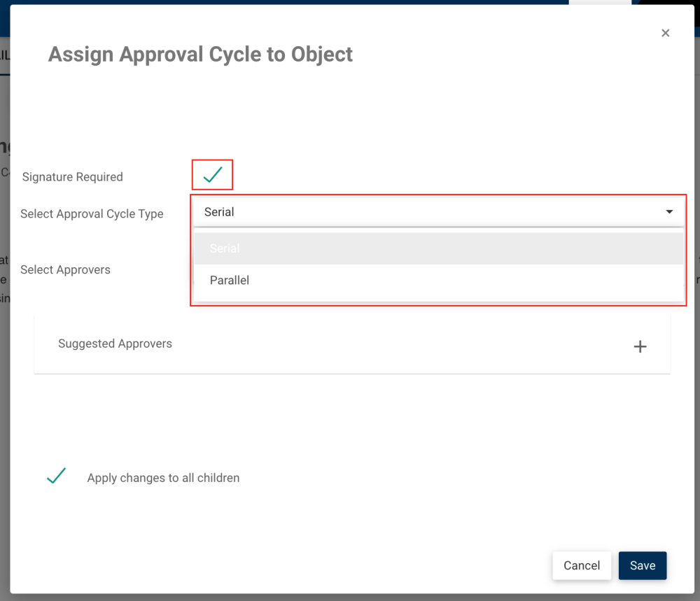Click the Select Approvers label
Image resolution: width=700 pixels, height=601 pixels.
(65, 270)
